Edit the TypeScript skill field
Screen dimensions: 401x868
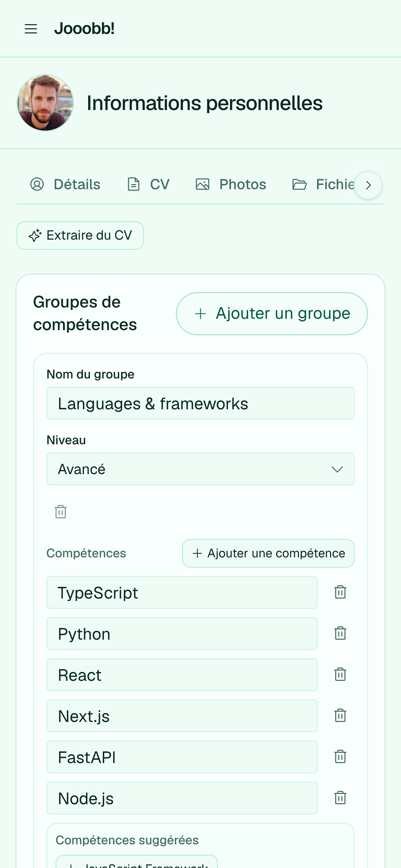click(x=182, y=592)
